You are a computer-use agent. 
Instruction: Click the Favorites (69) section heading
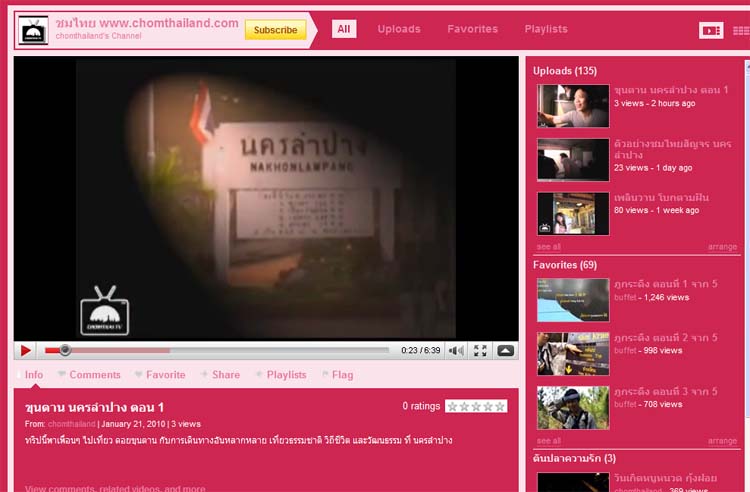[x=565, y=265]
